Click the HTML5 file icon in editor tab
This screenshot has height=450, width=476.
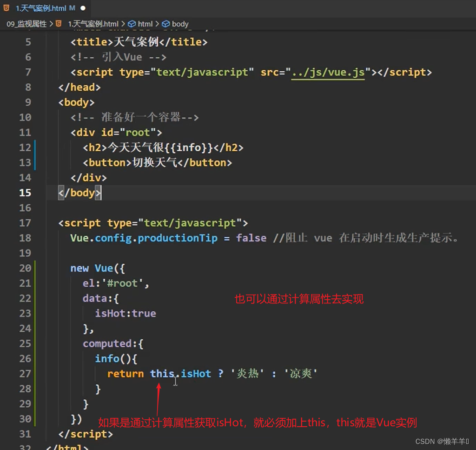coord(7,8)
